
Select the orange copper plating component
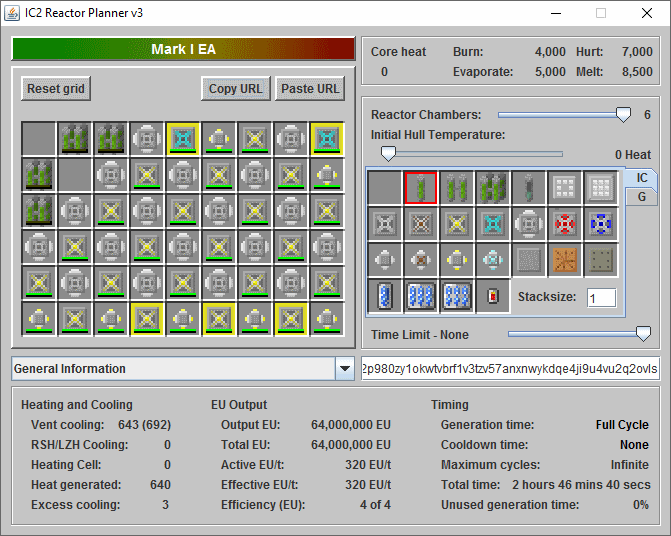tap(565, 260)
